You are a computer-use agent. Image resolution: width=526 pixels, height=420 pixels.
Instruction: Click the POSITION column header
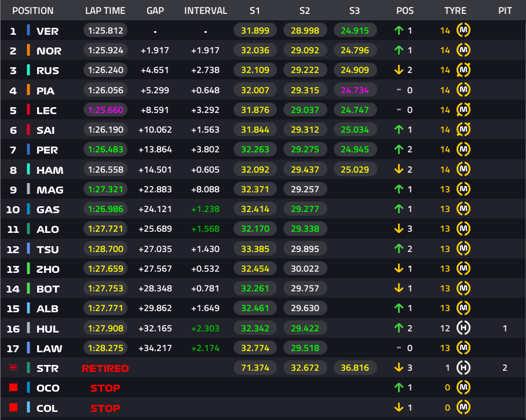(x=33, y=11)
